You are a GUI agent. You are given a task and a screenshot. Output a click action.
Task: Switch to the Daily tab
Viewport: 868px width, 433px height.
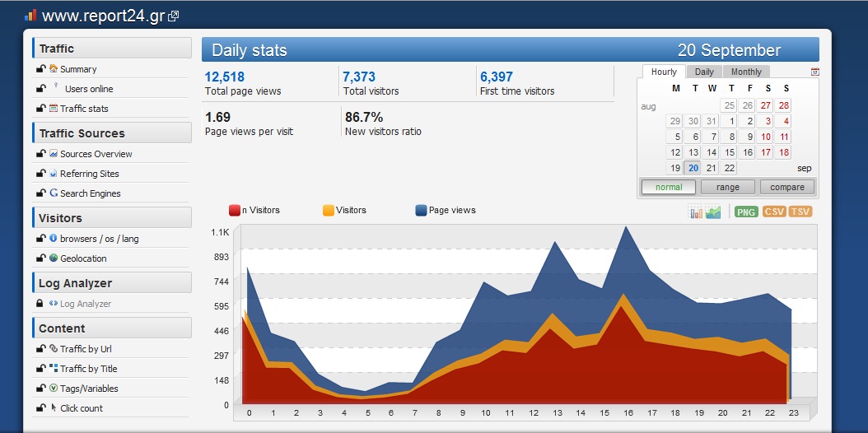pos(704,72)
